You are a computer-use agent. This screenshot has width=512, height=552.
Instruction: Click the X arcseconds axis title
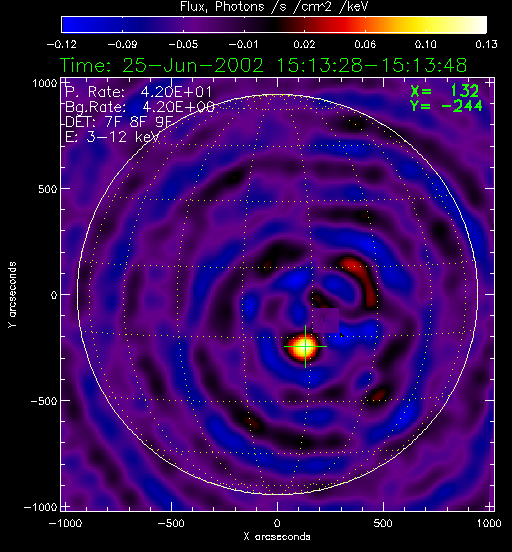[x=277, y=537]
